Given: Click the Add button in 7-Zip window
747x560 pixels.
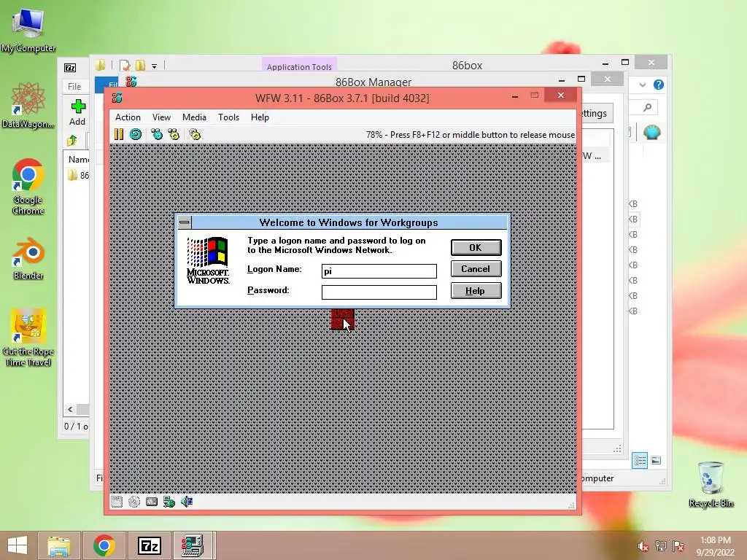Looking at the screenshot, I should pyautogui.click(x=77, y=112).
